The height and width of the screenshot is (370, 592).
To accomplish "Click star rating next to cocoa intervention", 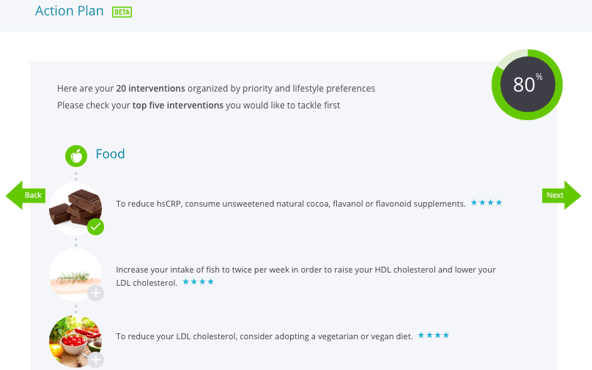I will (x=486, y=203).
